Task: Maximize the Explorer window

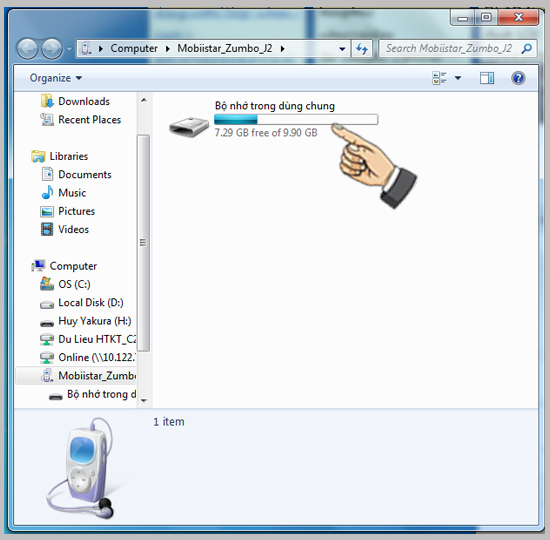Action: [x=486, y=18]
